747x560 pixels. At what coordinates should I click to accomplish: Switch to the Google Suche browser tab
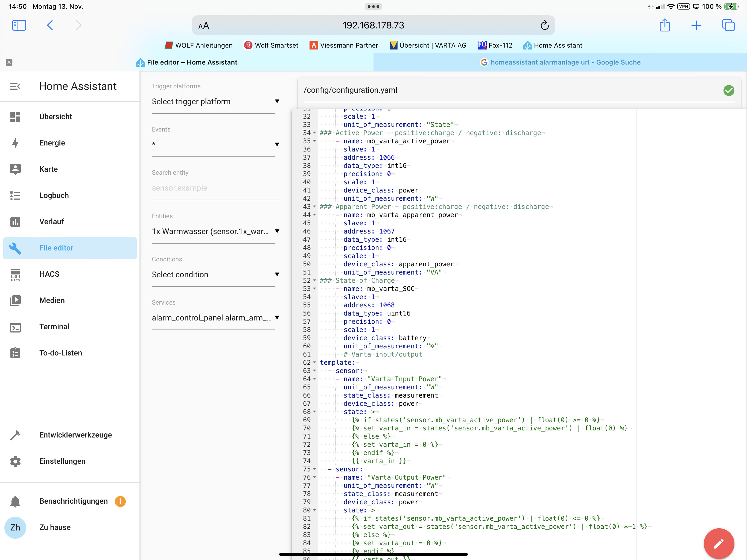561,62
